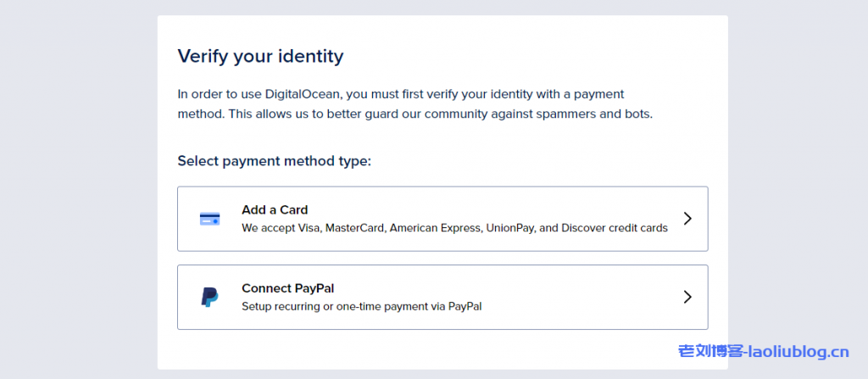Click the "Select payment method type:" label
This screenshot has height=379, width=868.
click(274, 161)
